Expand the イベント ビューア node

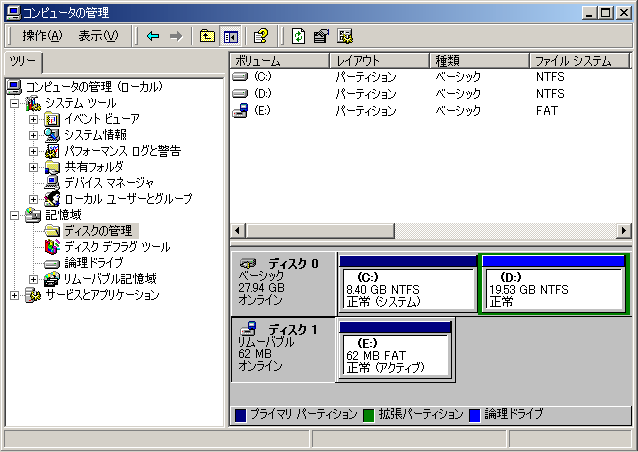coord(33,119)
